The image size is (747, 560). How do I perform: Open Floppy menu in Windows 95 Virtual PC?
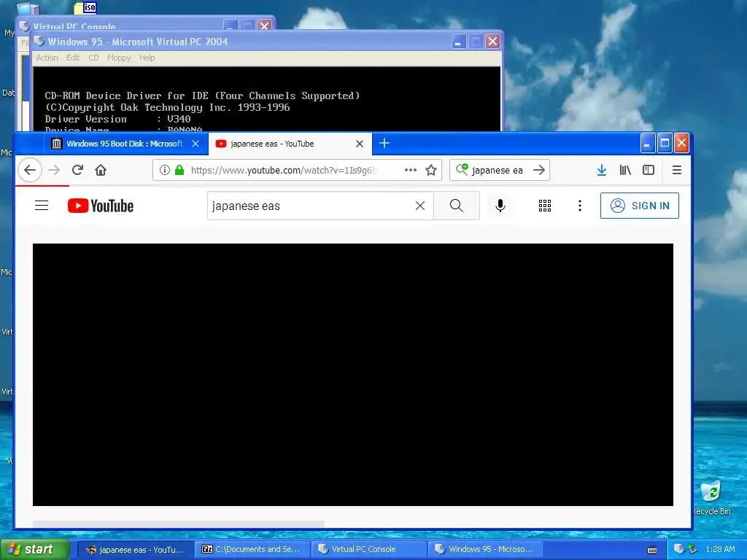119,58
